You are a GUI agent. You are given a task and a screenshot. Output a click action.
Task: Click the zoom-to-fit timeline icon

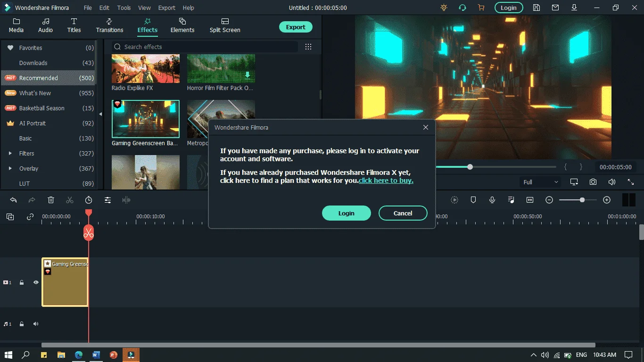(530, 200)
